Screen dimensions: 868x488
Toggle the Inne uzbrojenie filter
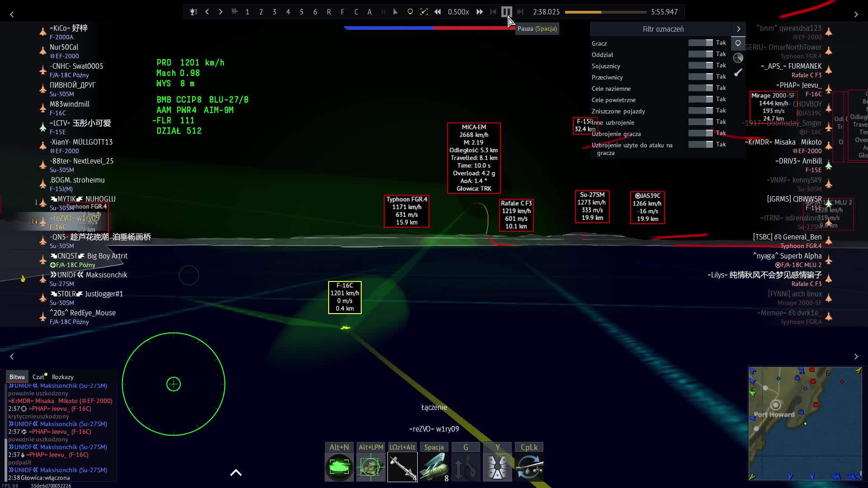click(x=700, y=122)
